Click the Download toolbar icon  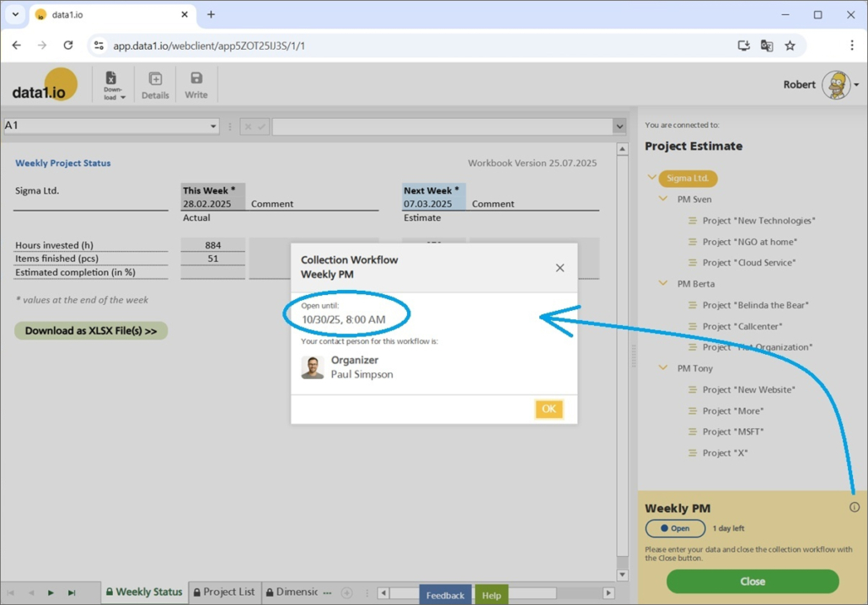pos(113,84)
